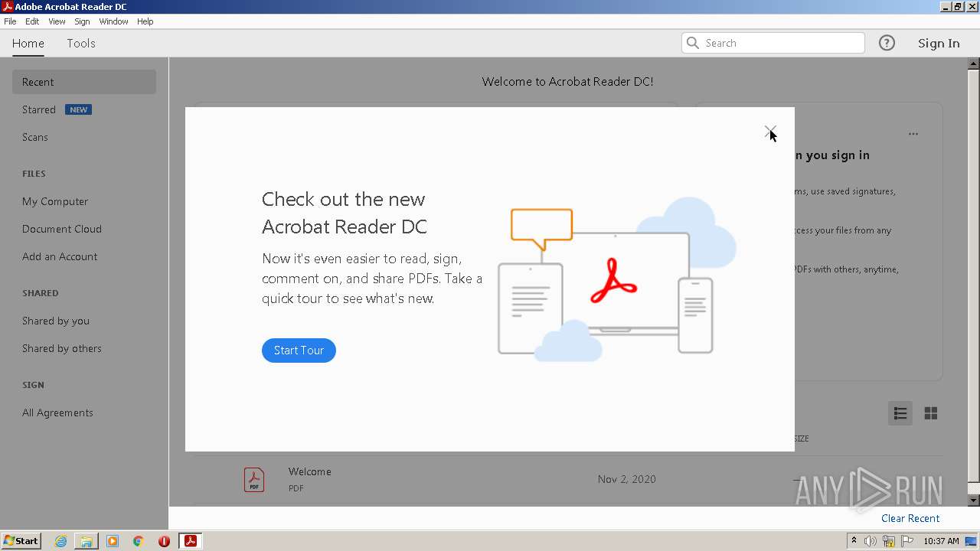
Task: Open My Computer files
Action: 55,201
